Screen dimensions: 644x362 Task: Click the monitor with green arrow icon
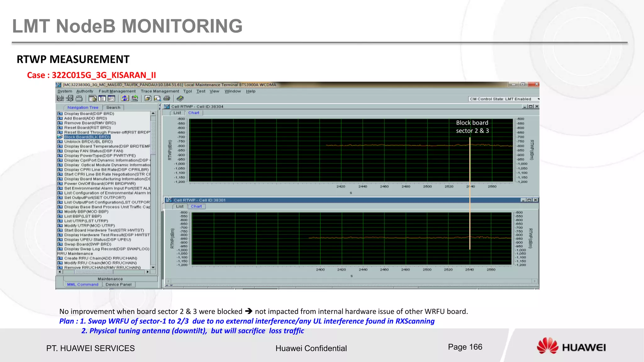(135, 98)
